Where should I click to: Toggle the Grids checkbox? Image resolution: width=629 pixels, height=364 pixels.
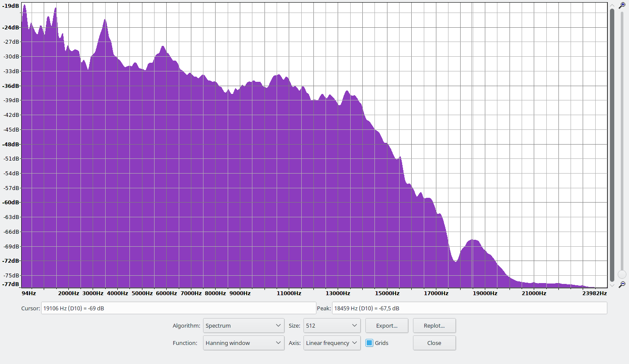point(369,343)
